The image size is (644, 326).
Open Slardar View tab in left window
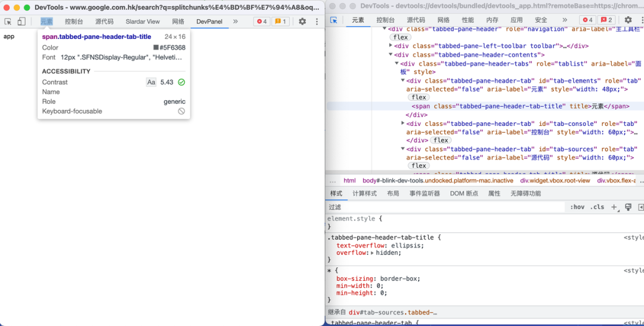tap(143, 21)
